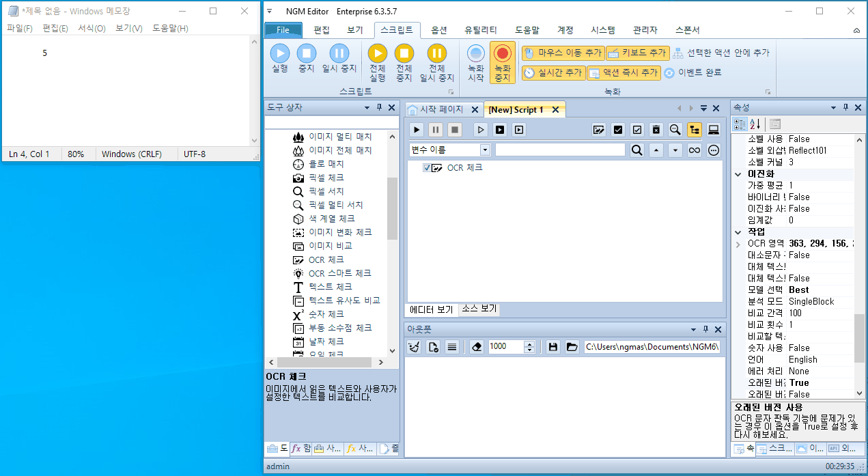Toggle 마우스 이동 추가 option

tap(563, 53)
